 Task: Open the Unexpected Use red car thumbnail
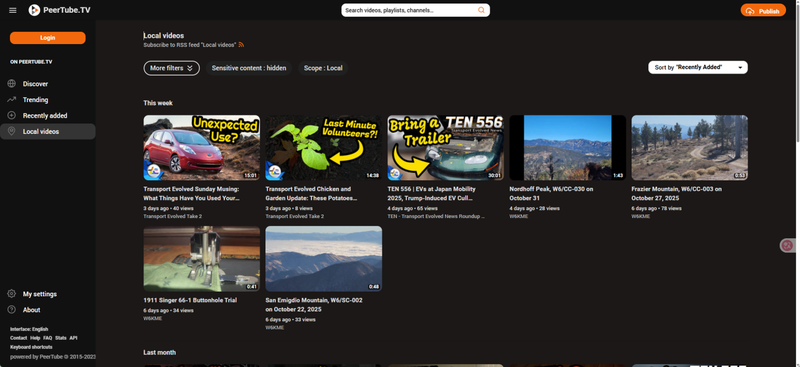coord(202,148)
